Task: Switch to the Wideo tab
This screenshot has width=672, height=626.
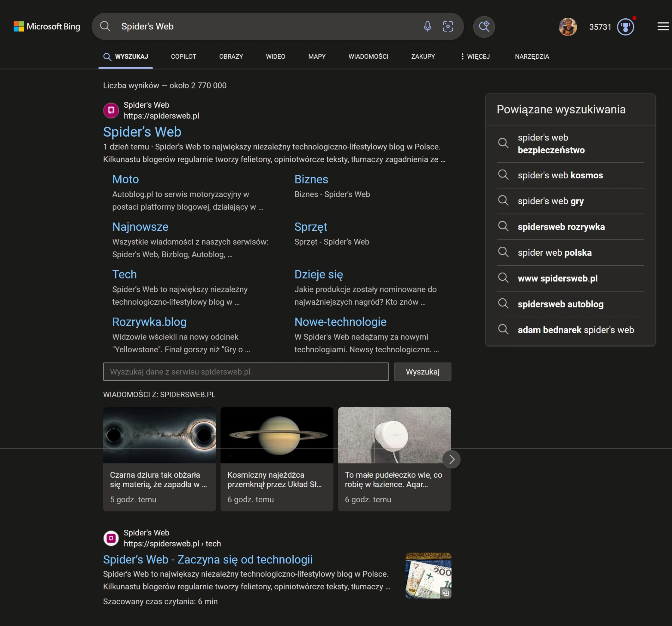Action: click(x=275, y=57)
